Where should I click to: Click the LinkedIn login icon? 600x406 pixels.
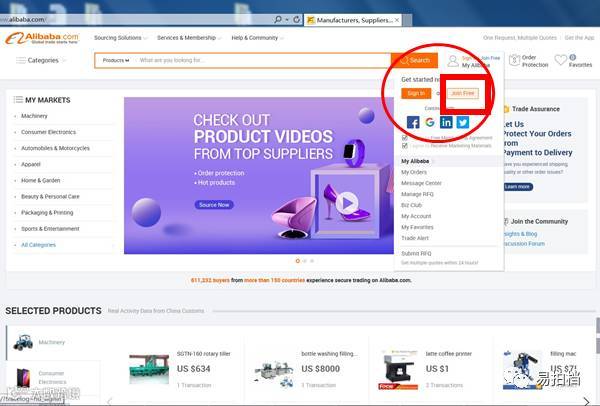[x=446, y=122]
